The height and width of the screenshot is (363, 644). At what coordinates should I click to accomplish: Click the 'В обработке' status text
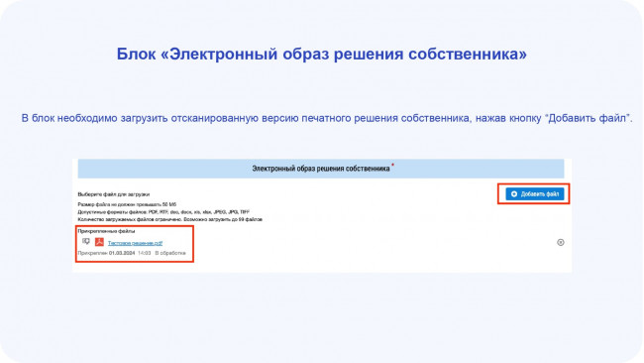[x=170, y=253]
